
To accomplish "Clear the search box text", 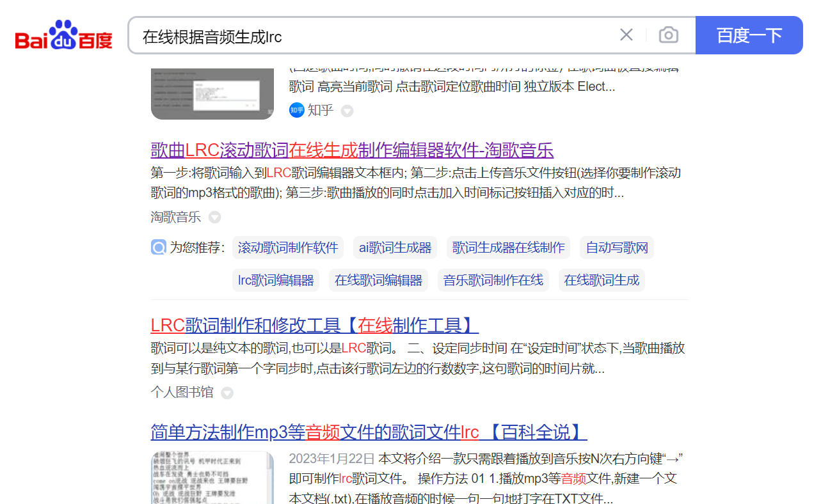I will pos(626,35).
